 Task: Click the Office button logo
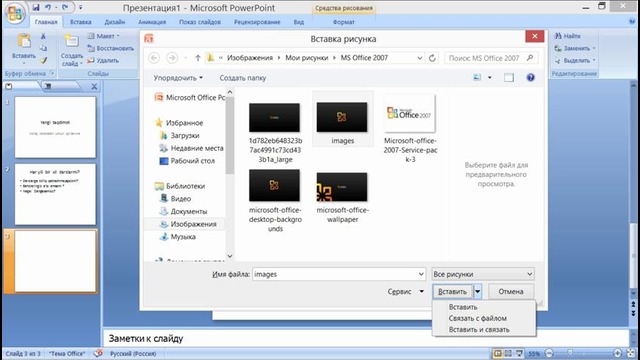pos(15,13)
